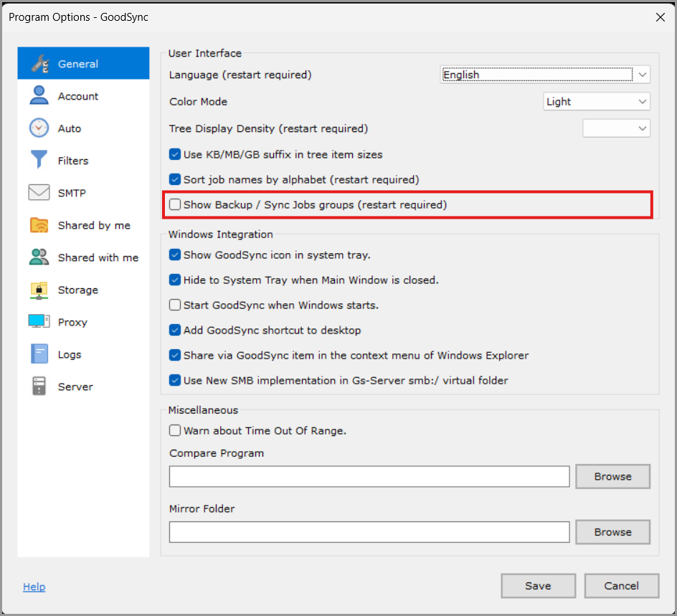
Task: Enable Warn about Time Out Of Range
Action: (x=175, y=430)
